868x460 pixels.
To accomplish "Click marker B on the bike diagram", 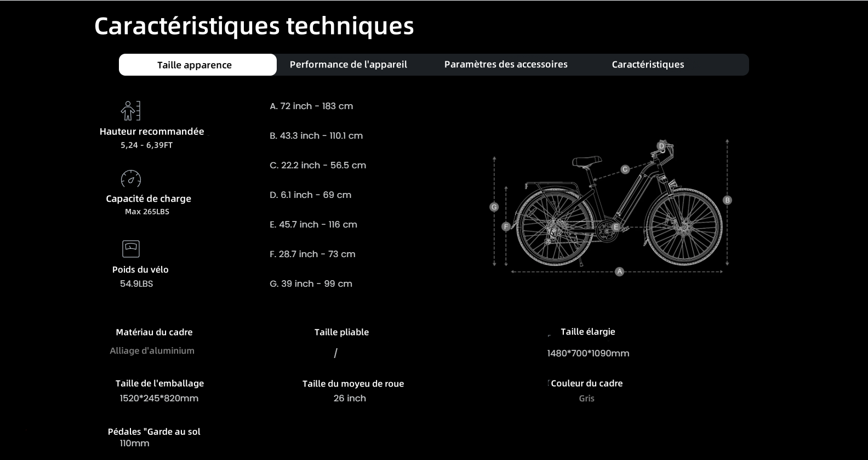I will click(x=727, y=200).
